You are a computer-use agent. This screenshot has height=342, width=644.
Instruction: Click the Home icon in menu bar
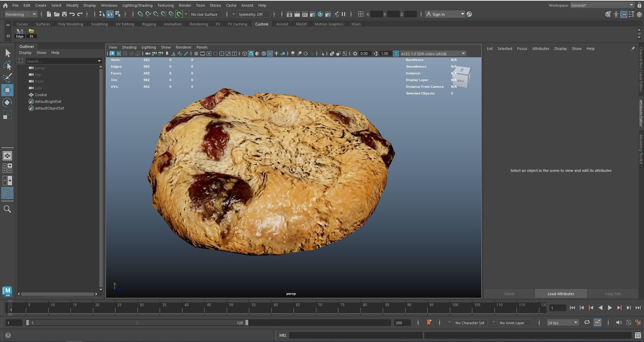tap(5, 5)
